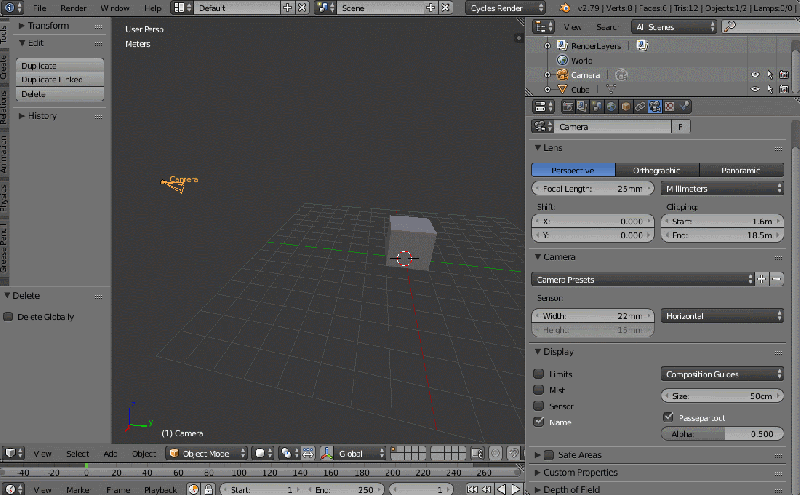Viewport: 800px width, 495px height.
Task: Open the Scene properties tab icon
Action: click(597, 107)
